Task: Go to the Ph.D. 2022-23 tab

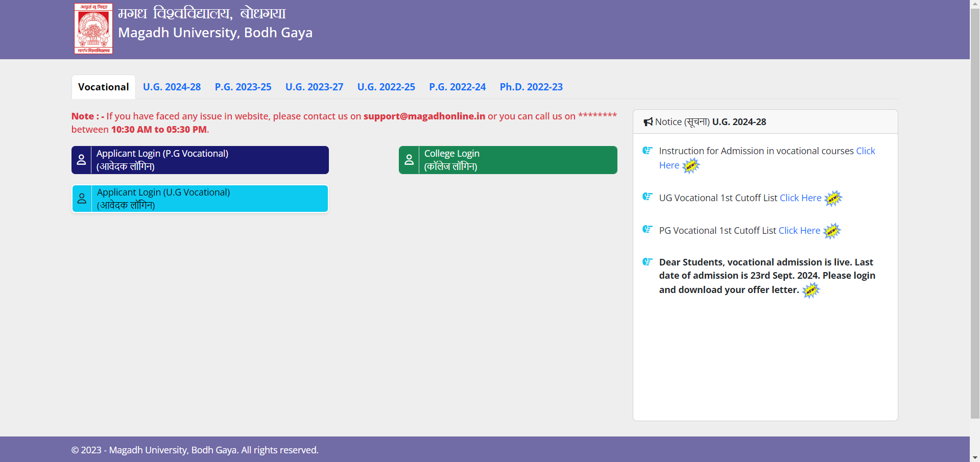Action: click(x=531, y=87)
